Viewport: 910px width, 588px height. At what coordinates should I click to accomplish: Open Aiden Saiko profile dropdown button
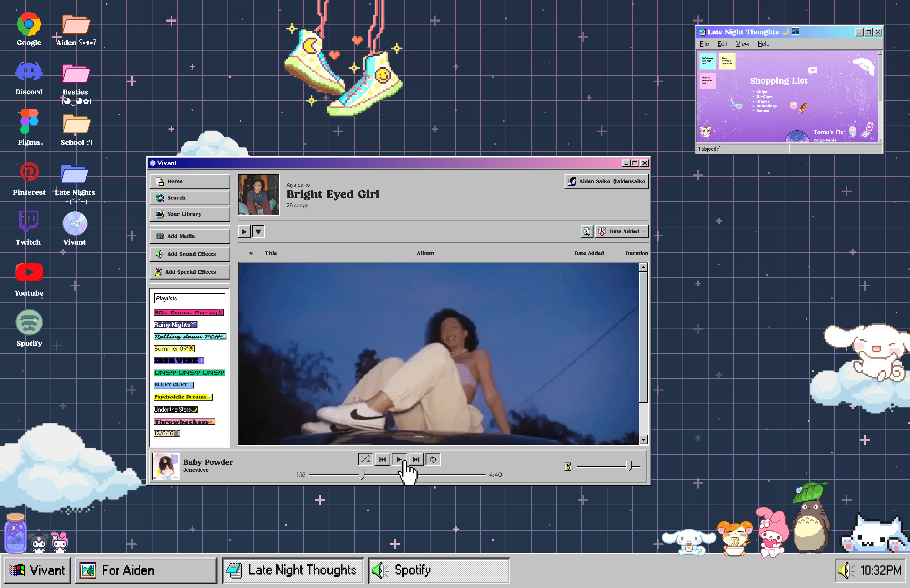(606, 181)
